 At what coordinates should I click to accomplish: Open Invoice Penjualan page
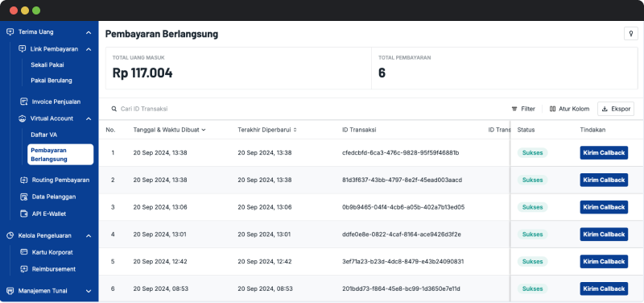(x=56, y=102)
